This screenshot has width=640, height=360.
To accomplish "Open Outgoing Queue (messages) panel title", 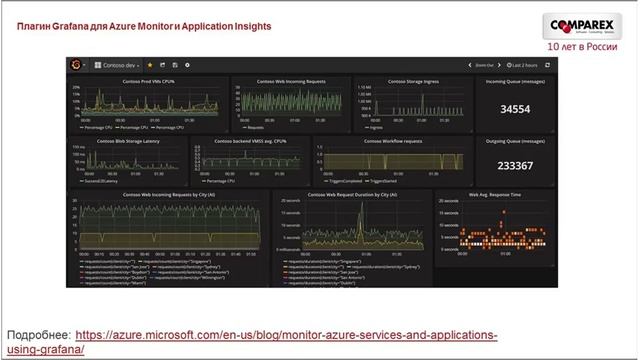I will [x=515, y=141].
